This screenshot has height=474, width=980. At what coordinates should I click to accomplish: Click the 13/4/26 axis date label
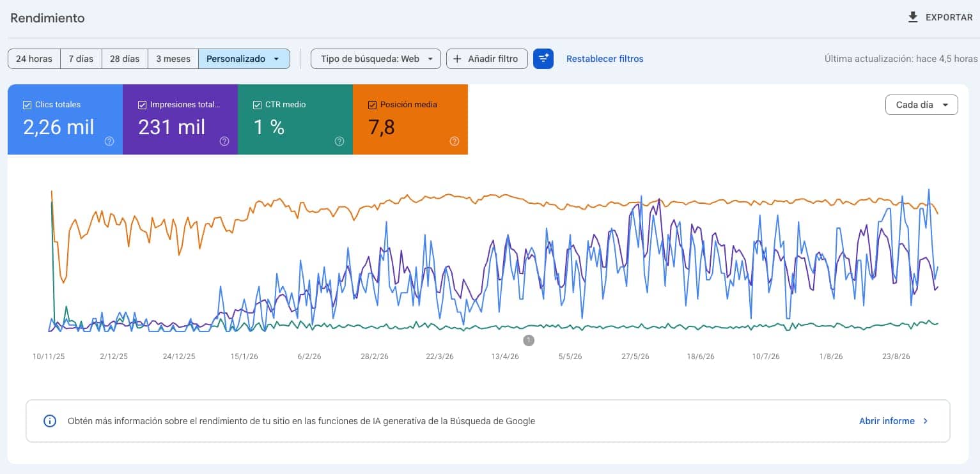505,356
